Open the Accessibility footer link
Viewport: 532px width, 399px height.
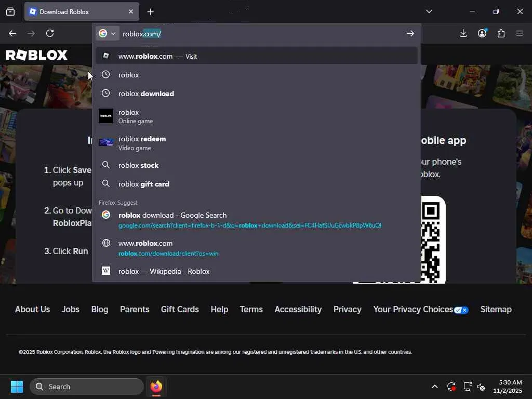point(298,310)
